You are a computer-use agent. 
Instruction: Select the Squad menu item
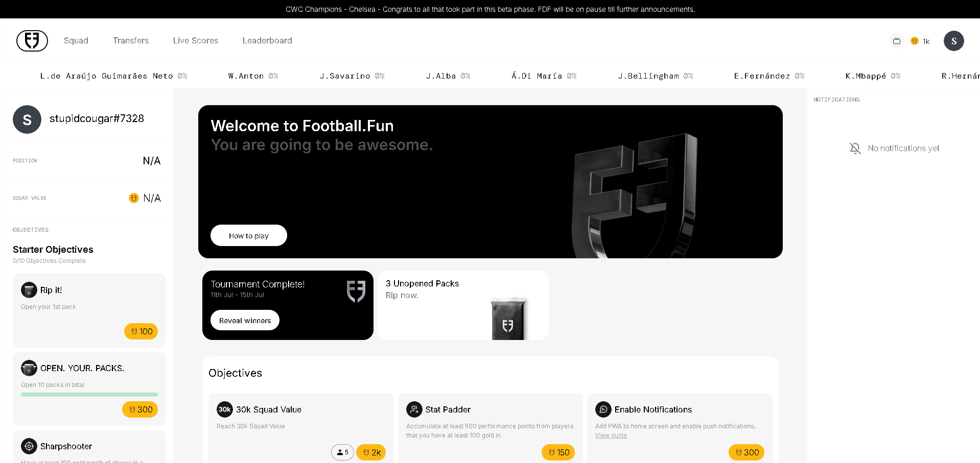coord(76,40)
